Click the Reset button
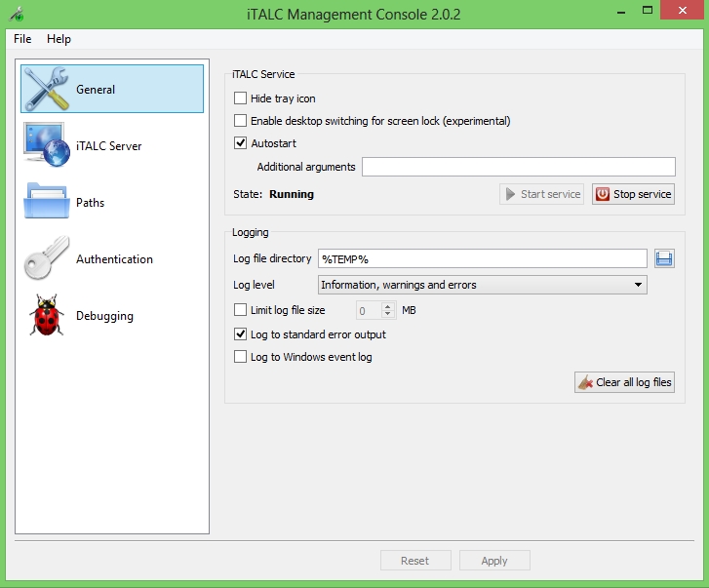Screen dimensions: 709x588 pos(415,561)
